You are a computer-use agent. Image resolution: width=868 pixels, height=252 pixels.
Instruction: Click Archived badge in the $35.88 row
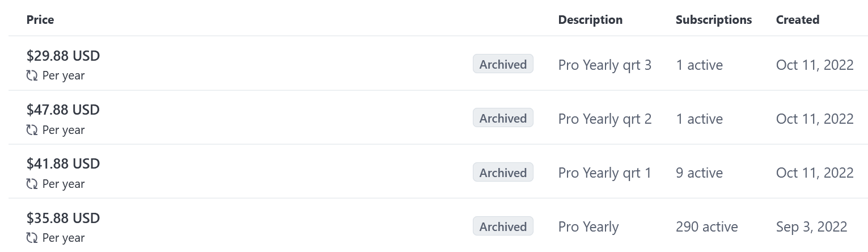coord(503,226)
